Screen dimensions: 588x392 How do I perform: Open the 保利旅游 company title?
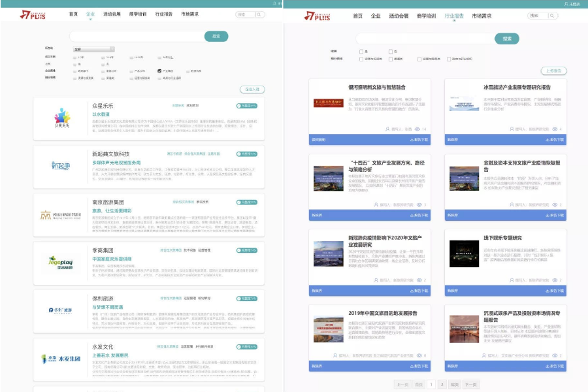(x=103, y=299)
